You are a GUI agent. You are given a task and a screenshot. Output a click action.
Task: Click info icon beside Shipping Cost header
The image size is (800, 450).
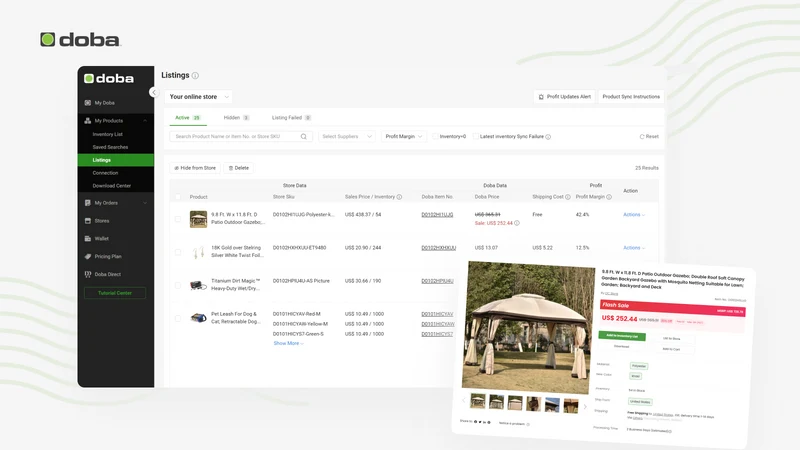click(567, 197)
